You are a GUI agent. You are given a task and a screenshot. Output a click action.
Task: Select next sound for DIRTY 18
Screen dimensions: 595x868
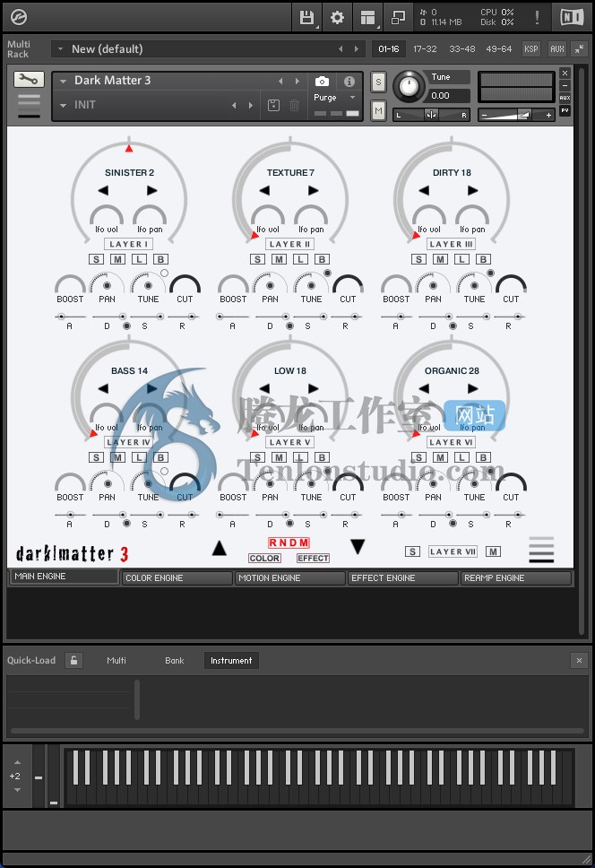tap(473, 190)
